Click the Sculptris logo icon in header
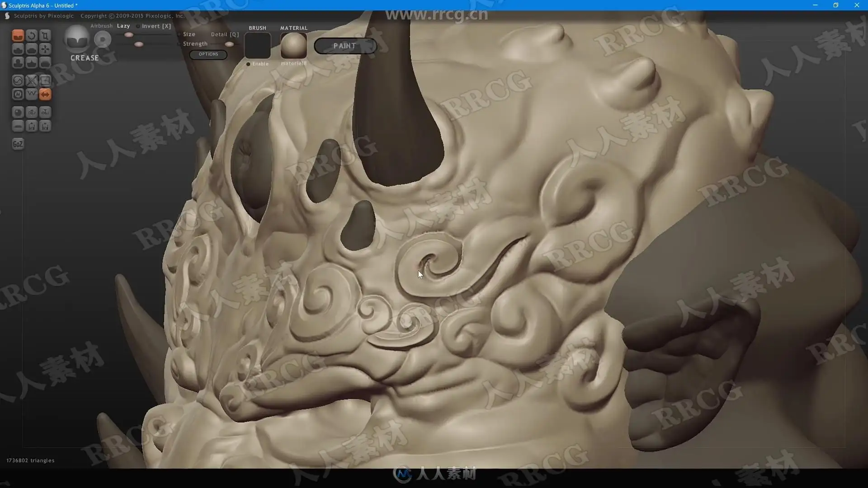The image size is (868, 488). pos(7,16)
